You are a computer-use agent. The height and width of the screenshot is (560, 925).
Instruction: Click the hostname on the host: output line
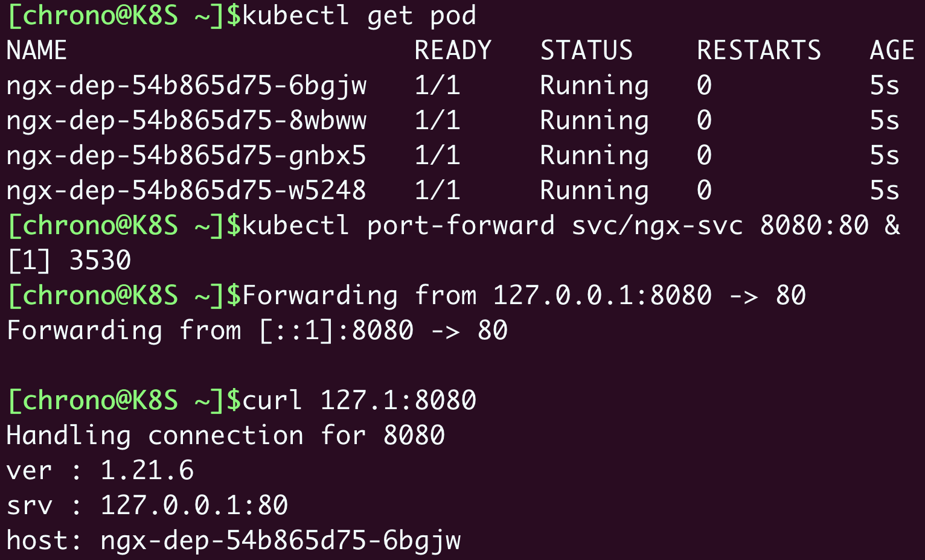pos(280,541)
